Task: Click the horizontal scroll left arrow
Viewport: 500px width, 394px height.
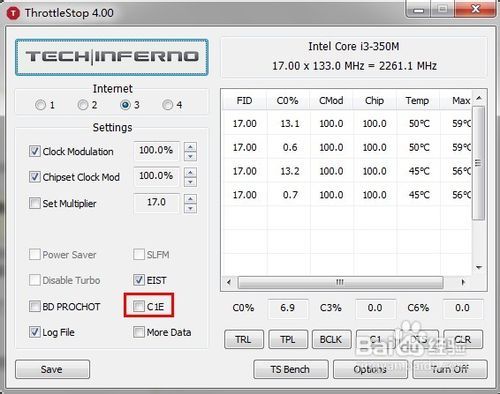Action: pyautogui.click(x=229, y=282)
